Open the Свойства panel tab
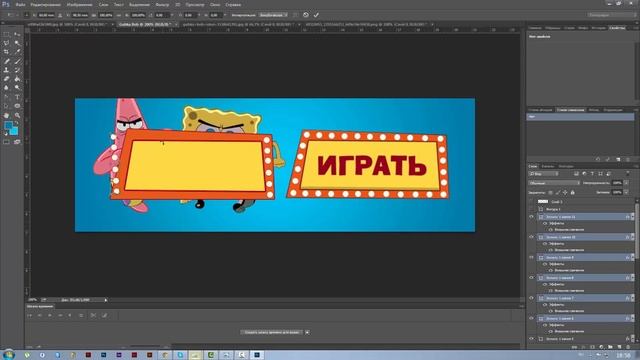The height and width of the screenshot is (360, 640). 617,28
